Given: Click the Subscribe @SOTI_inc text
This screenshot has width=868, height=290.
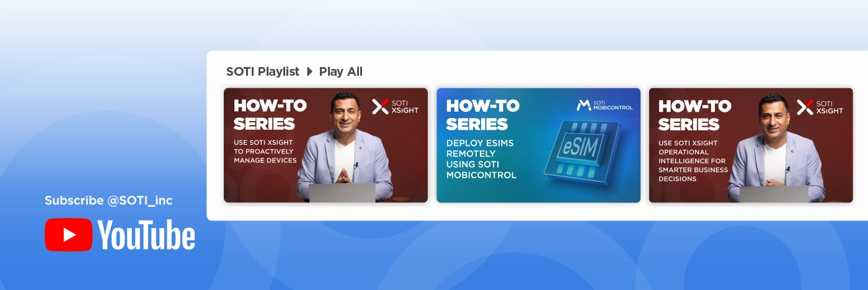Looking at the screenshot, I should click(x=108, y=201).
